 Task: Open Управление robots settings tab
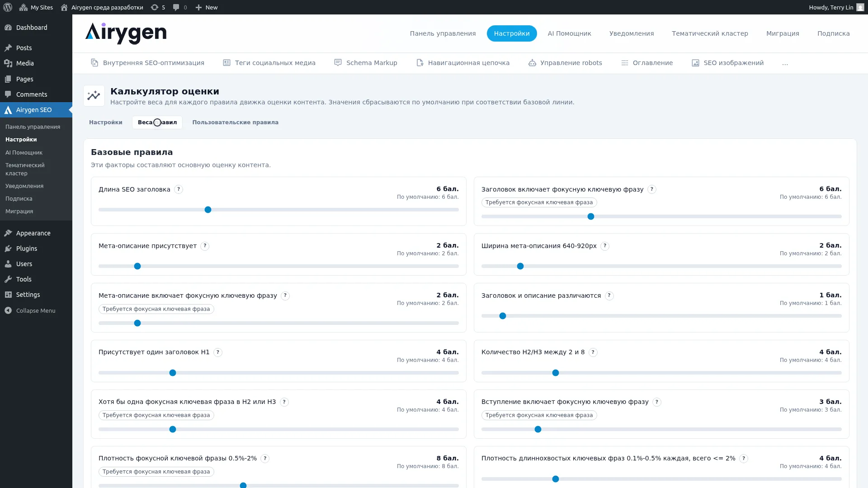tap(565, 63)
